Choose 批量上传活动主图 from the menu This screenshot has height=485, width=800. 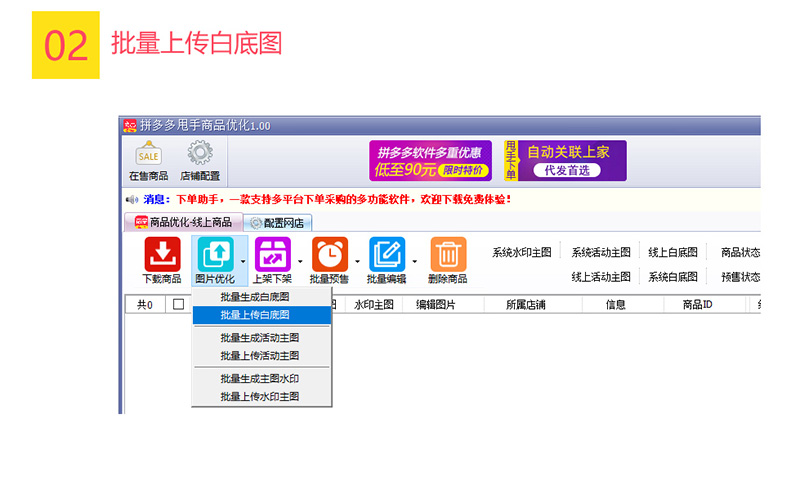[x=262, y=355]
